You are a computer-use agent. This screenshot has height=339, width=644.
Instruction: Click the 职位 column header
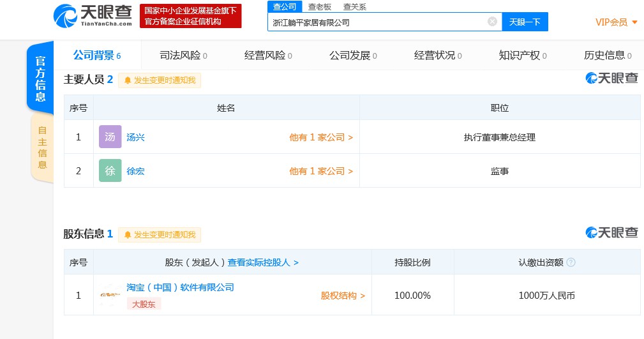[x=500, y=108]
